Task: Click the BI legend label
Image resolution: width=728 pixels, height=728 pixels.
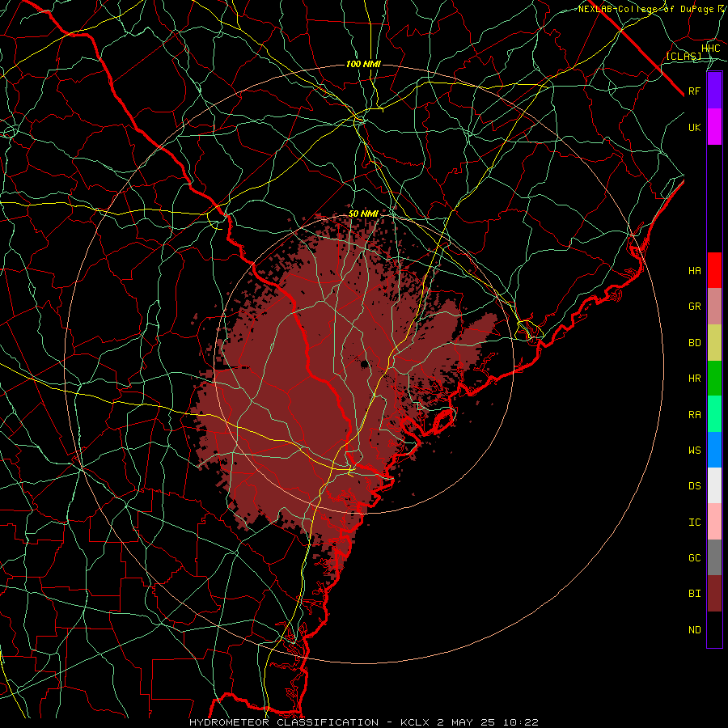Action: pyautogui.click(x=695, y=594)
